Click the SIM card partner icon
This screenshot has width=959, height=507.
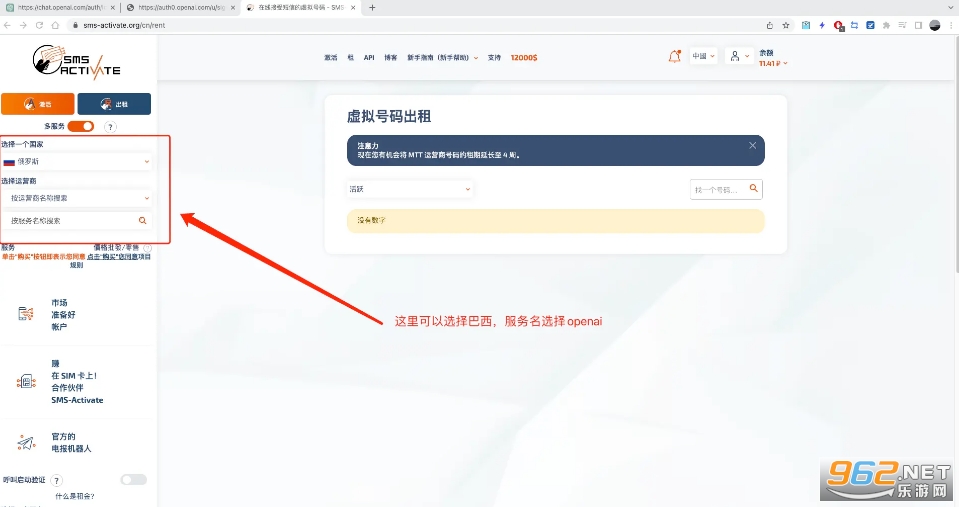pyautogui.click(x=25, y=381)
